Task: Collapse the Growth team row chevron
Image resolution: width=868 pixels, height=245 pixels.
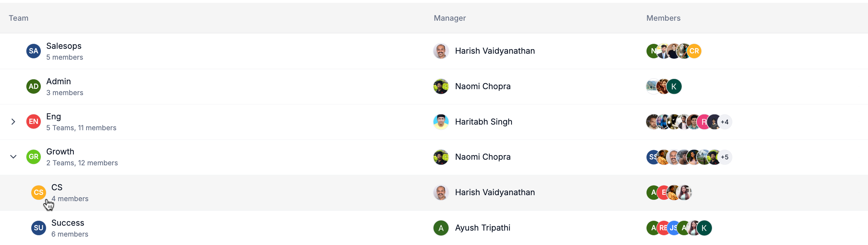Action: pyautogui.click(x=13, y=157)
